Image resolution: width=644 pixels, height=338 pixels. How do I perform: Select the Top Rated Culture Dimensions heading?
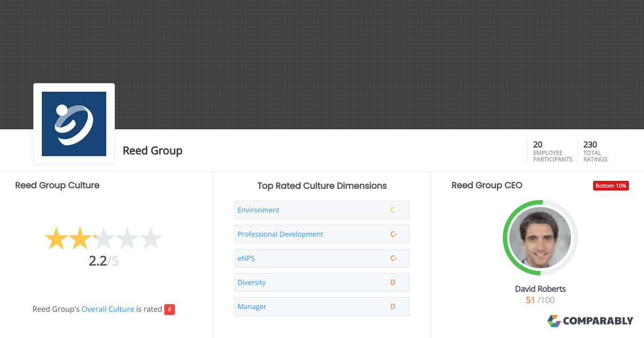[x=321, y=186]
